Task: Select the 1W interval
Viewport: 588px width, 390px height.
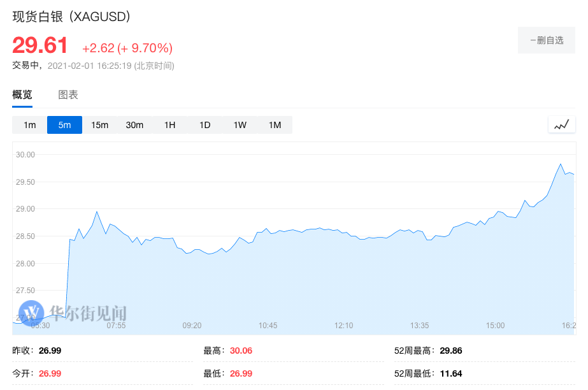Action: pos(240,125)
